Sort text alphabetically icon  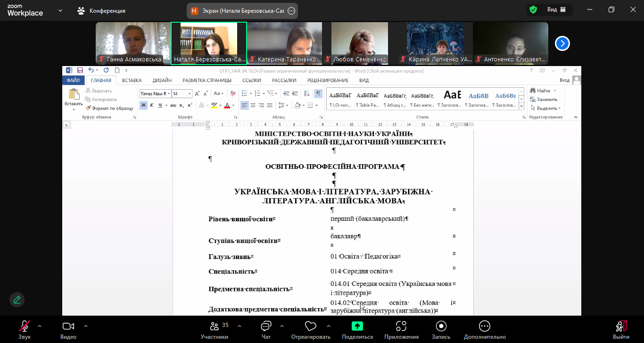(306, 93)
